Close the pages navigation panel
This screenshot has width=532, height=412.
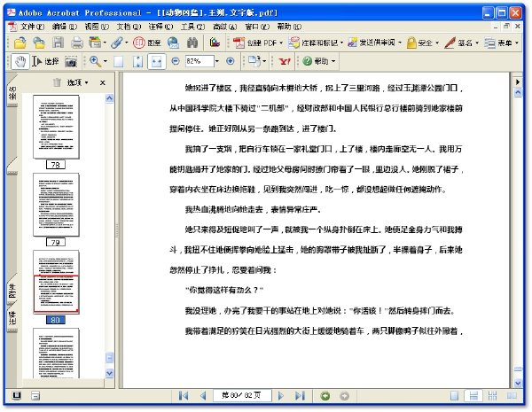tap(103, 82)
